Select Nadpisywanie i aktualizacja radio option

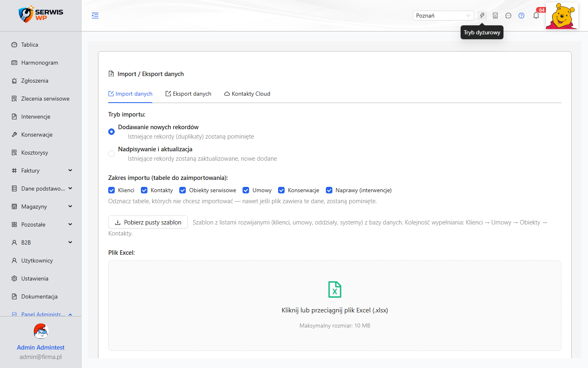tap(111, 154)
